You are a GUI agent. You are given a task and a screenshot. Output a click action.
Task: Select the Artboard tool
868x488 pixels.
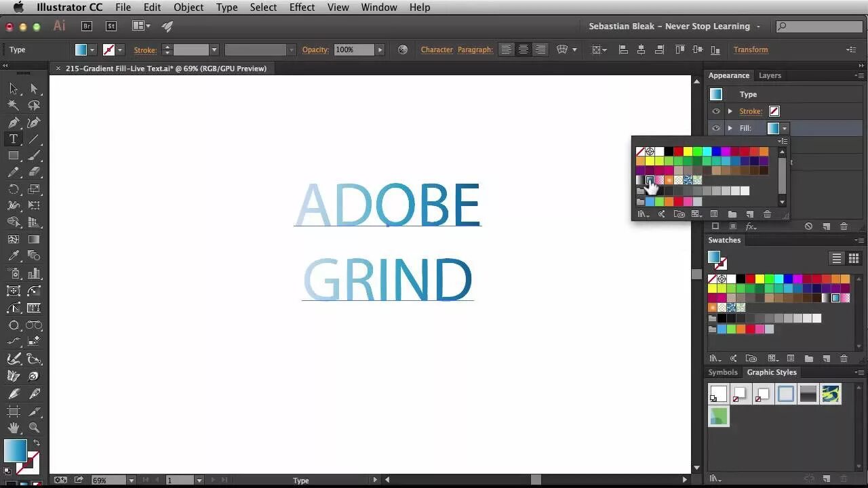(14, 411)
